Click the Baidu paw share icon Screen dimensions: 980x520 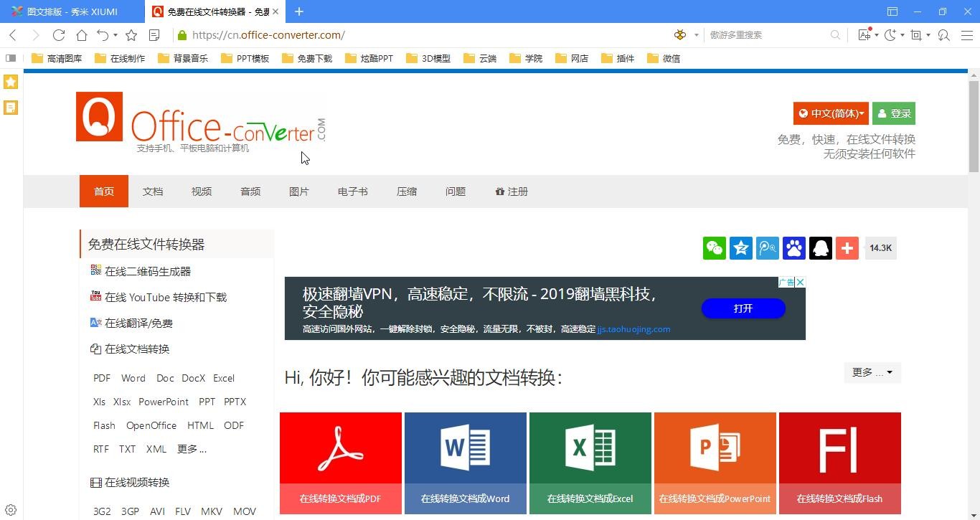click(794, 248)
